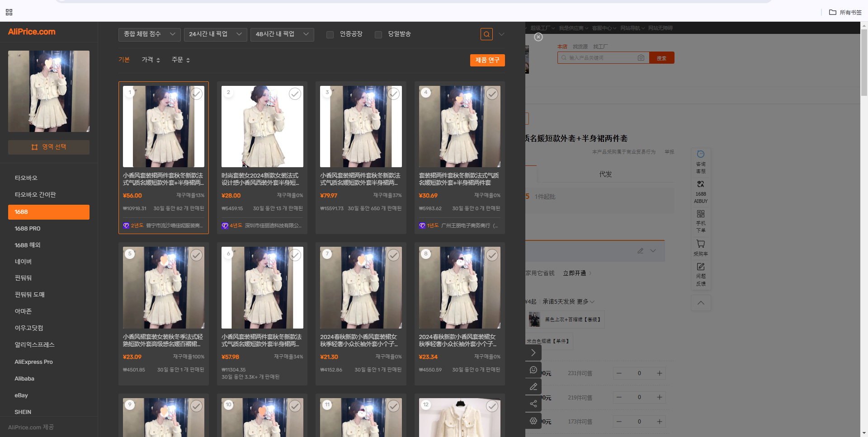Toggle the 당일발송 checkbox
868x437 pixels.
(378, 35)
